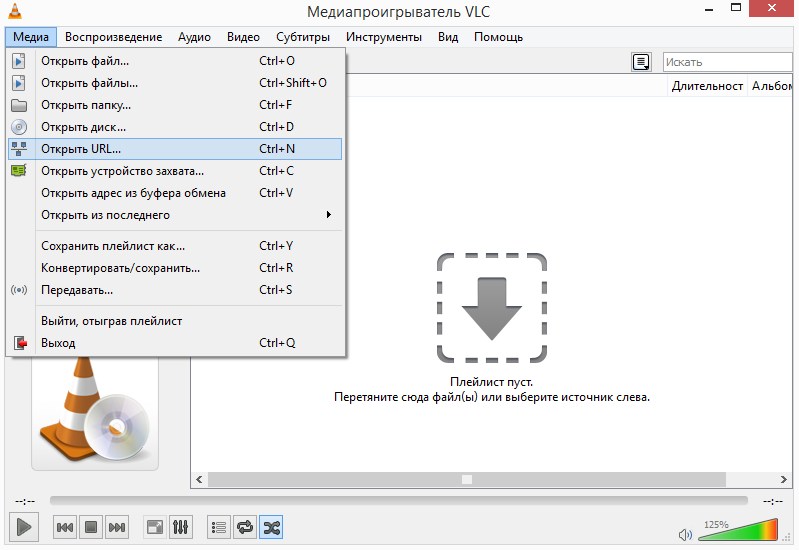Select Выйти, отыграв плейлист option
Screen dimensions: 799x550
click(175, 321)
